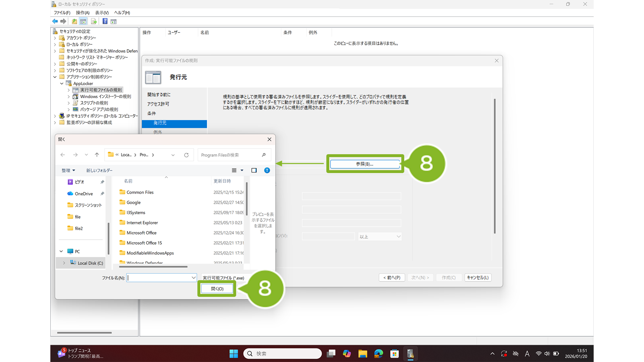Click the ファイル名 input field
Image resolution: width=644 pixels, height=362 pixels.
pos(159,278)
